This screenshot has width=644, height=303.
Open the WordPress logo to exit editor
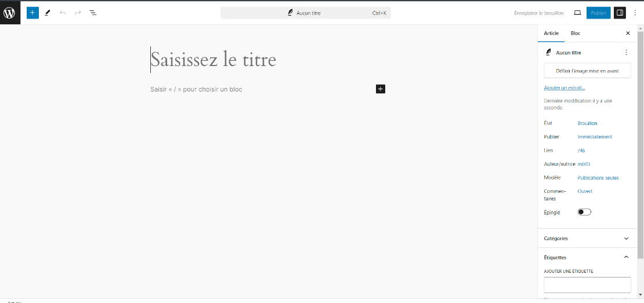[10, 13]
